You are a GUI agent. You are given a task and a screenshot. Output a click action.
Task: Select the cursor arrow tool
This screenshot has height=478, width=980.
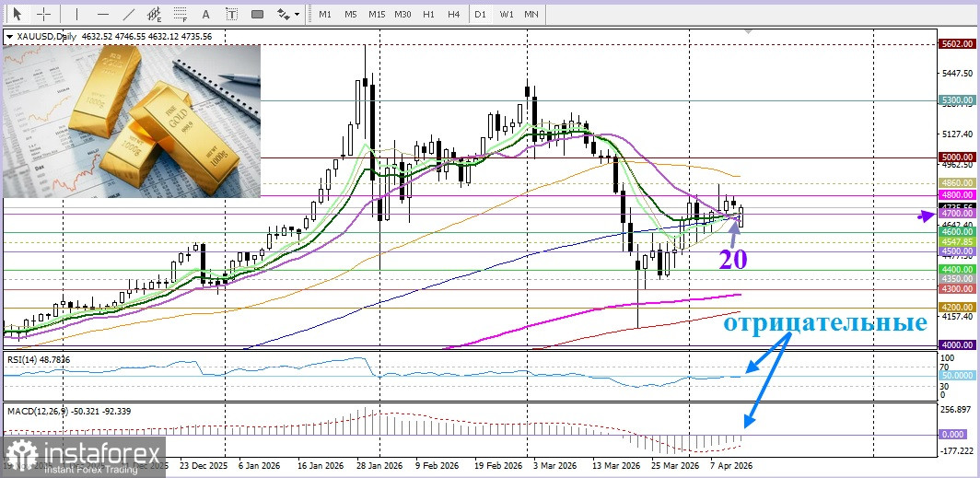pyautogui.click(x=17, y=14)
